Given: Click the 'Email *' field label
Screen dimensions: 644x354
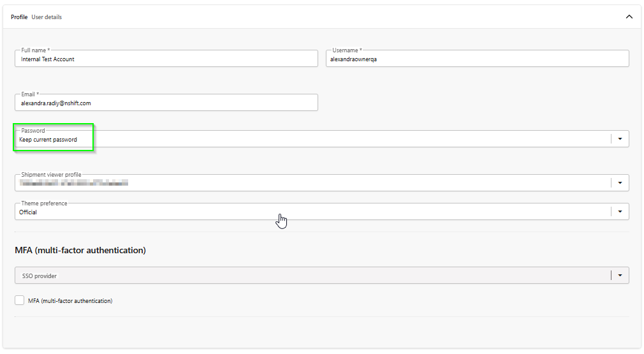Looking at the screenshot, I should (30, 94).
